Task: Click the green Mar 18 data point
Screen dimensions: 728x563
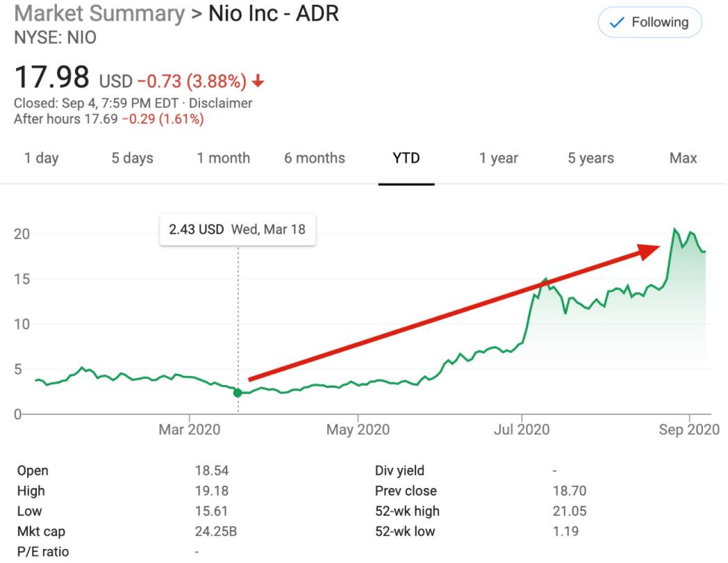Action: coord(238,393)
